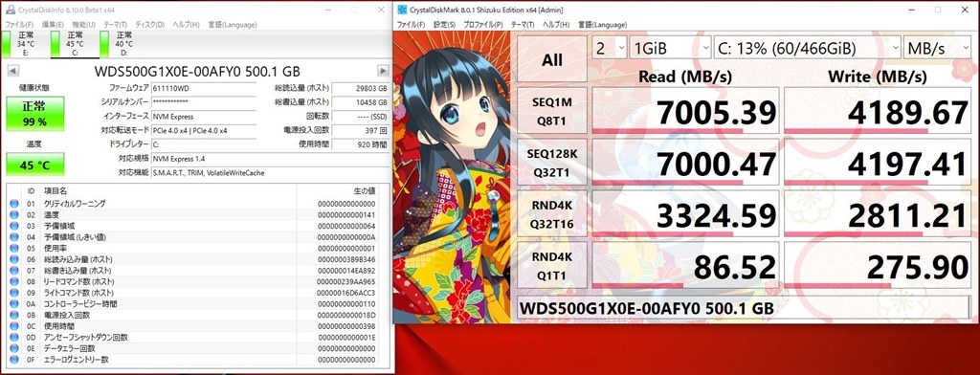Open the test size dropdown showing 1GiB
This screenshot has height=375, width=980.
(669, 48)
